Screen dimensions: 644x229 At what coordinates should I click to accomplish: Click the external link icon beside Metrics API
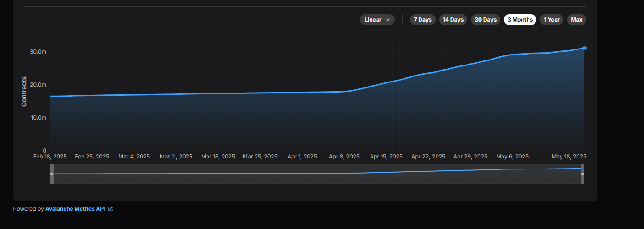pyautogui.click(x=110, y=209)
